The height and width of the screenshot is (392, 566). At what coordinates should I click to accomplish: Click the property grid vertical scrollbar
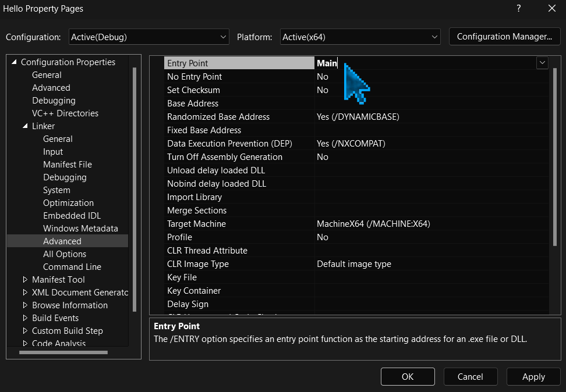click(555, 157)
